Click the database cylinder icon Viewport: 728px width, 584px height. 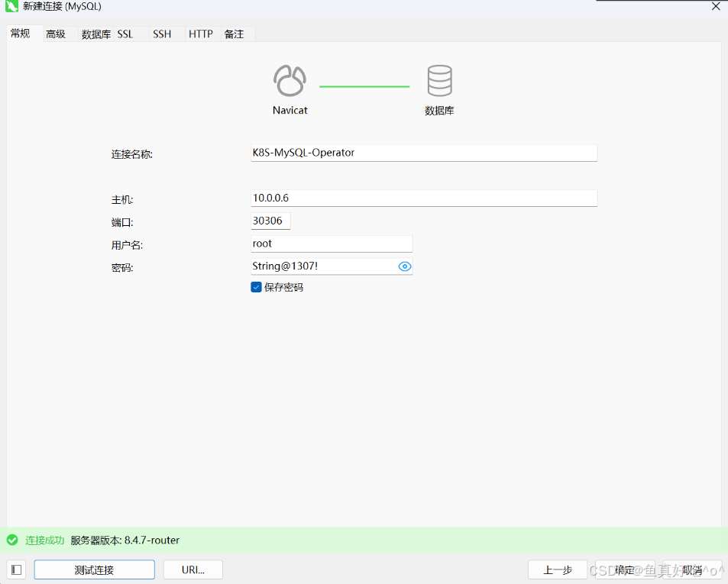click(439, 81)
